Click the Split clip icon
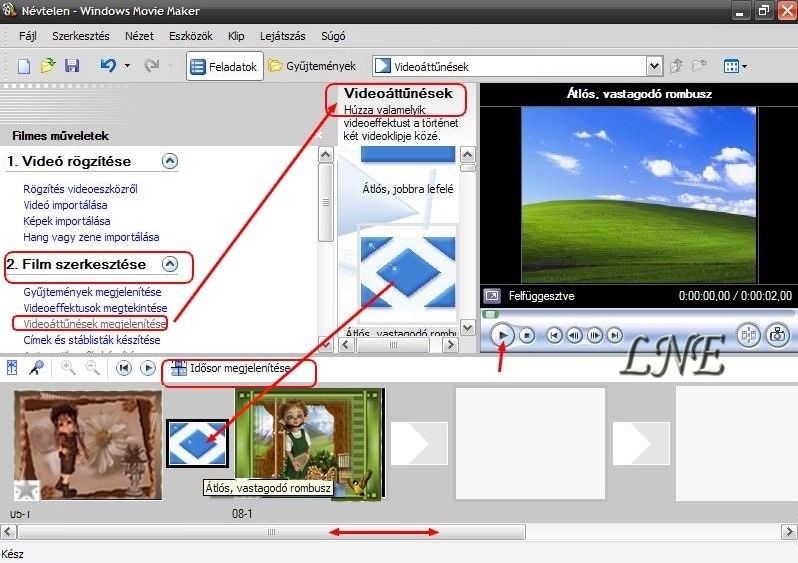The height and width of the screenshot is (563, 798). click(x=749, y=335)
